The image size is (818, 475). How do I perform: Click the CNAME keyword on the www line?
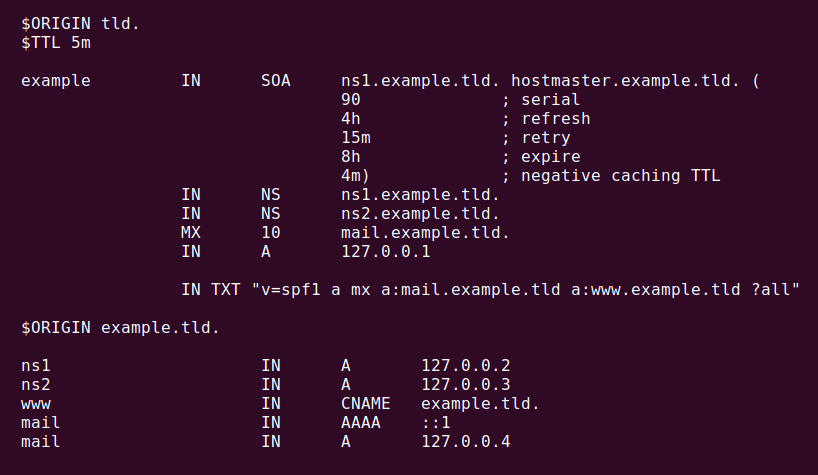pos(366,404)
